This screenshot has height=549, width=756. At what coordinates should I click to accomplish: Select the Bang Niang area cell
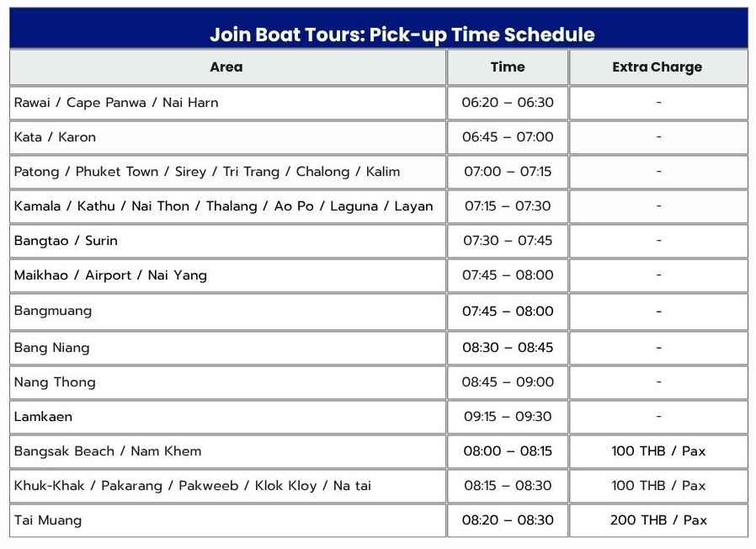[x=51, y=348]
